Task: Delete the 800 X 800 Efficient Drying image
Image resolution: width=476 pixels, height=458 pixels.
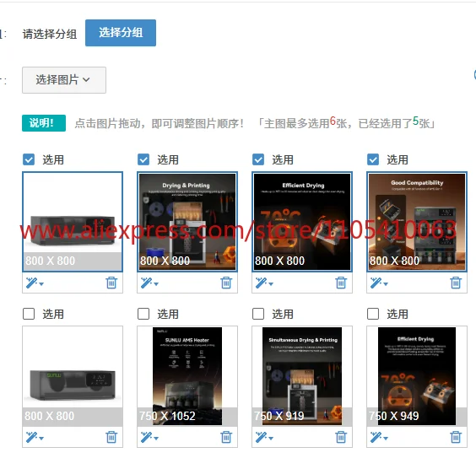Action: 341,283
